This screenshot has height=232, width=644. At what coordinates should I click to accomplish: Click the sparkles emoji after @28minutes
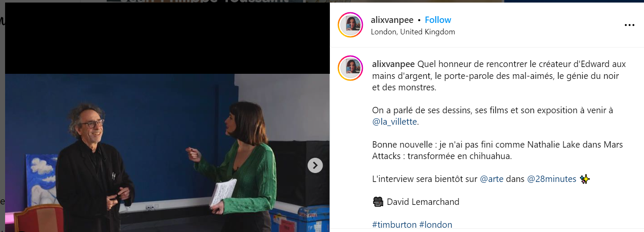point(585,179)
